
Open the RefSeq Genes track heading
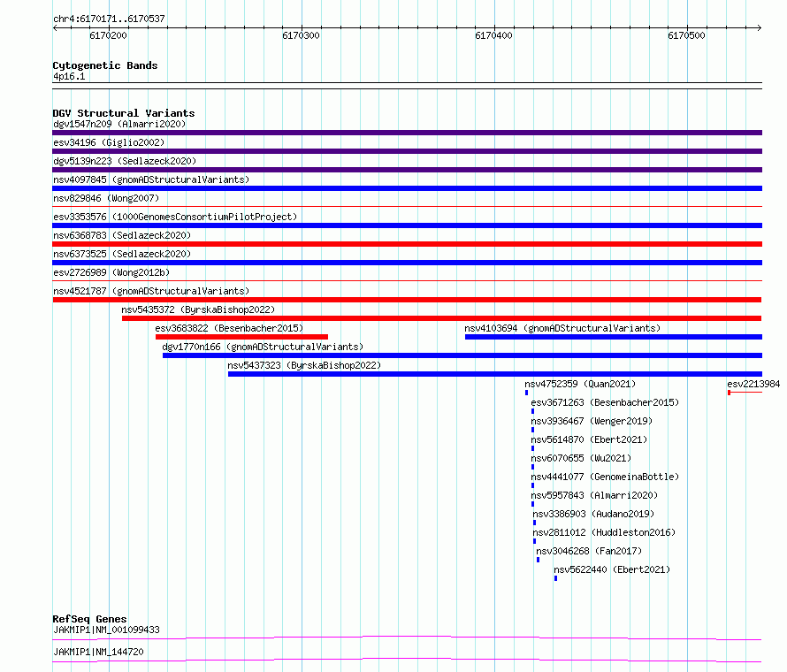(89, 619)
